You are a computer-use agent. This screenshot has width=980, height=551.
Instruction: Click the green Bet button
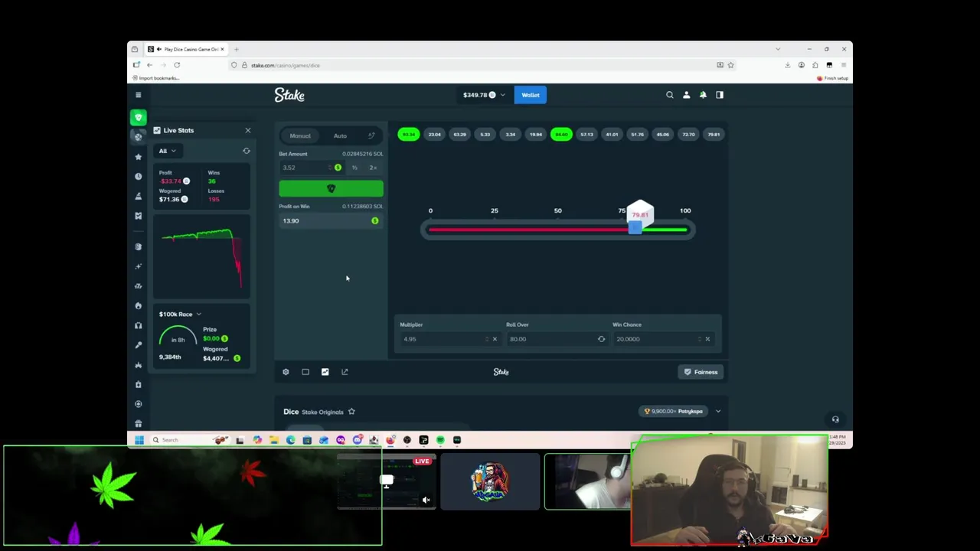coord(331,189)
